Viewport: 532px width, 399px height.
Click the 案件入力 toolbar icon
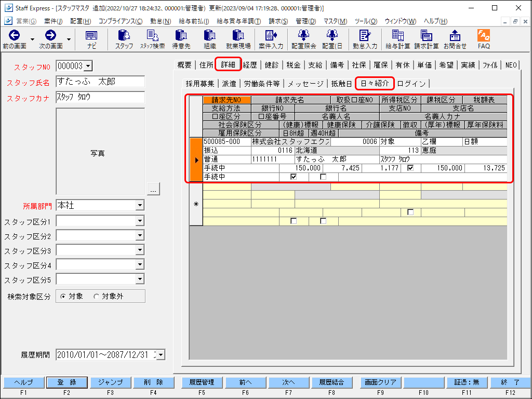(x=271, y=39)
